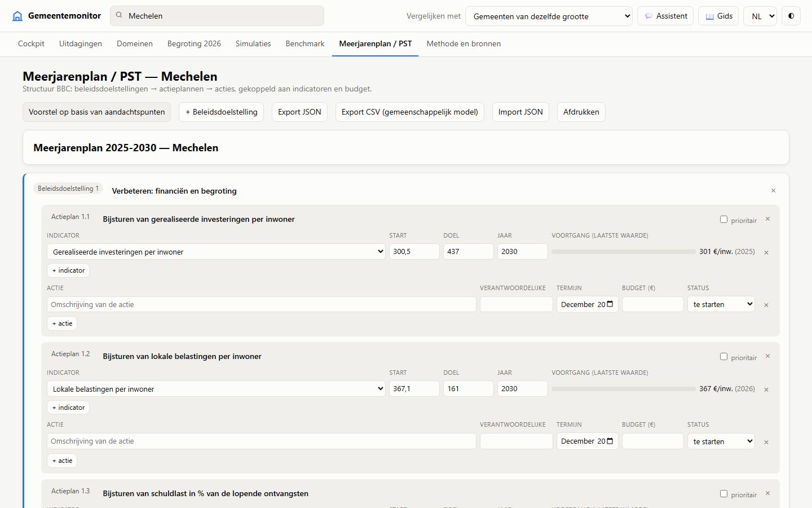The image size is (812, 508).
Task: Open the indicator dropdown 'Lokale belastingen per inwoner'
Action: [216, 389]
